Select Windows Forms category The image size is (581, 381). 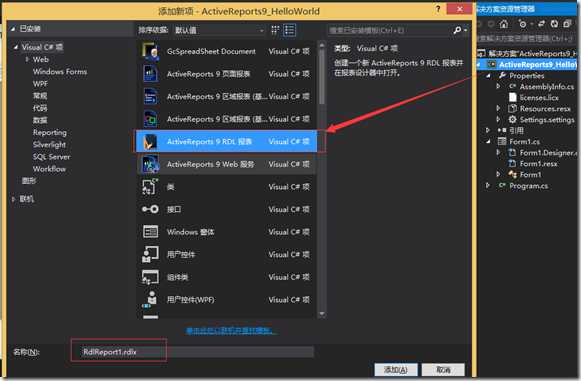[60, 72]
